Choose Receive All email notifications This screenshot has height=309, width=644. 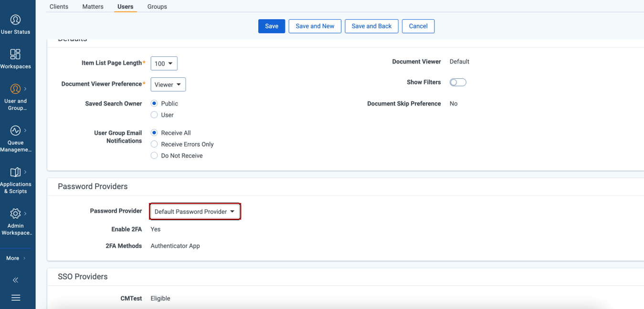[x=154, y=133]
